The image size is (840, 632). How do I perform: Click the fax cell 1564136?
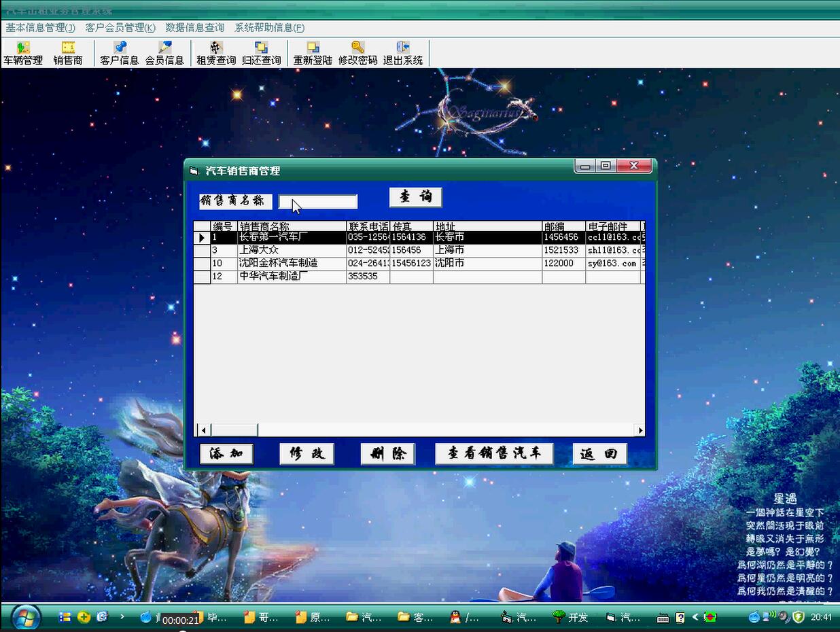pyautogui.click(x=411, y=238)
